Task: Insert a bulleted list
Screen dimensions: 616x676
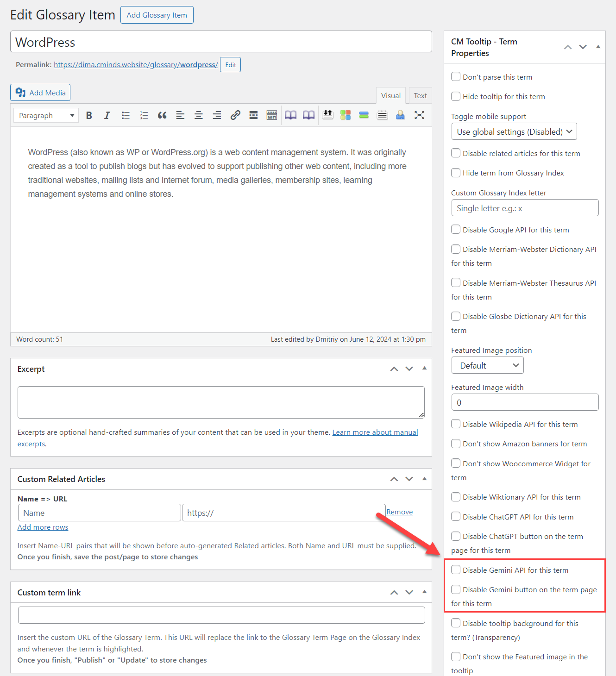Action: click(x=126, y=115)
